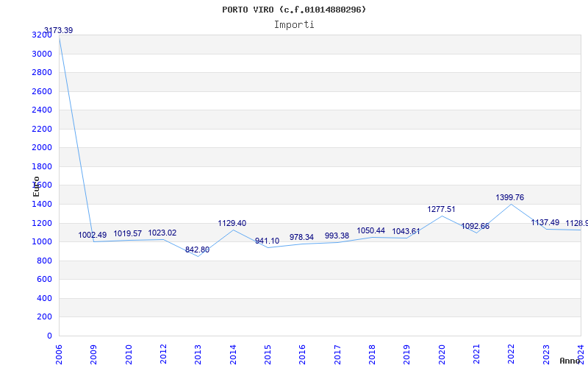588x368 pixels.
Task: Click the y-axis value 2600
Action: pos(41,91)
